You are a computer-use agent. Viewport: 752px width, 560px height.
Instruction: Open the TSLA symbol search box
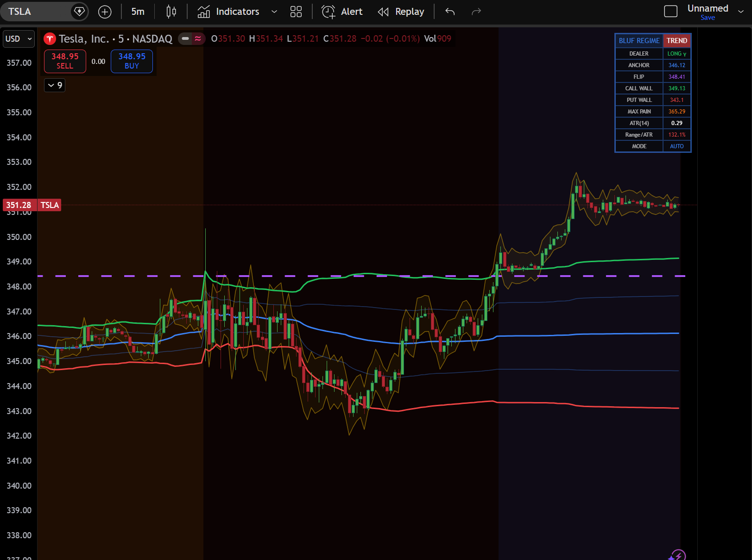(36, 12)
